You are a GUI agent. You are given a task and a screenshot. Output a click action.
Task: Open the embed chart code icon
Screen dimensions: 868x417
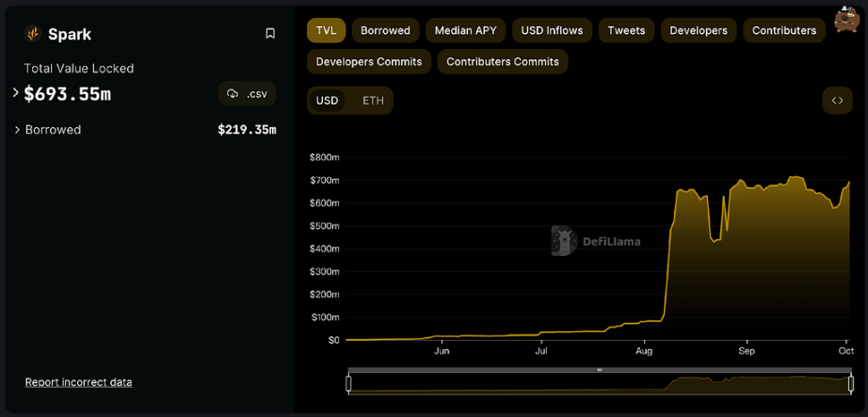(x=838, y=100)
